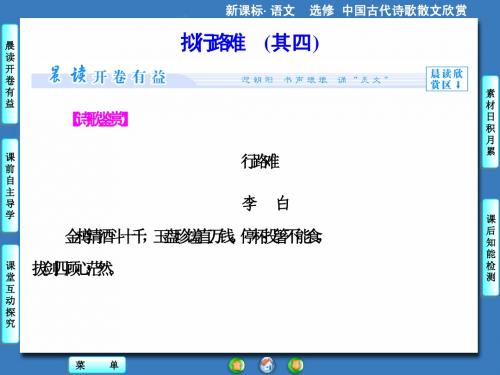Open the 菜单 menu button
This screenshot has width=500, height=375.
[x=97, y=365]
